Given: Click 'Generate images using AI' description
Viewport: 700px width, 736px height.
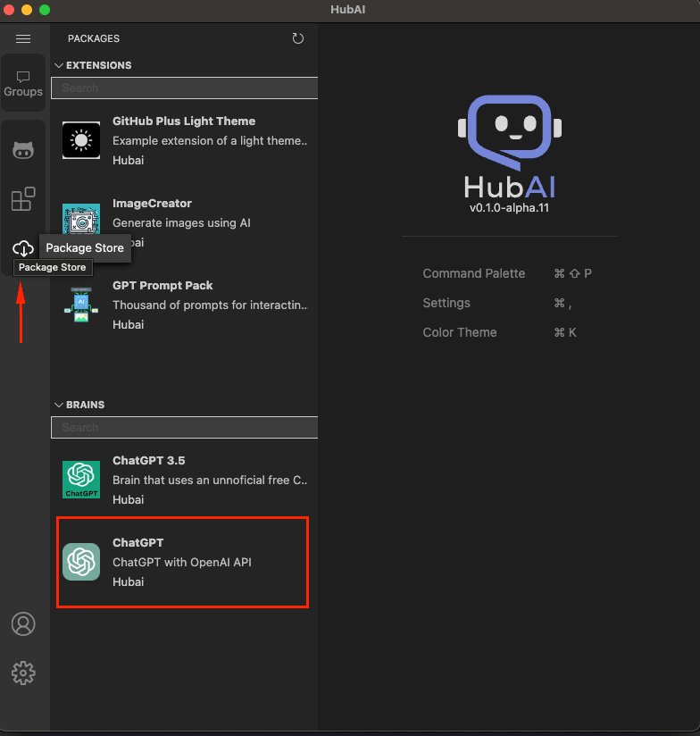Looking at the screenshot, I should pos(181,223).
